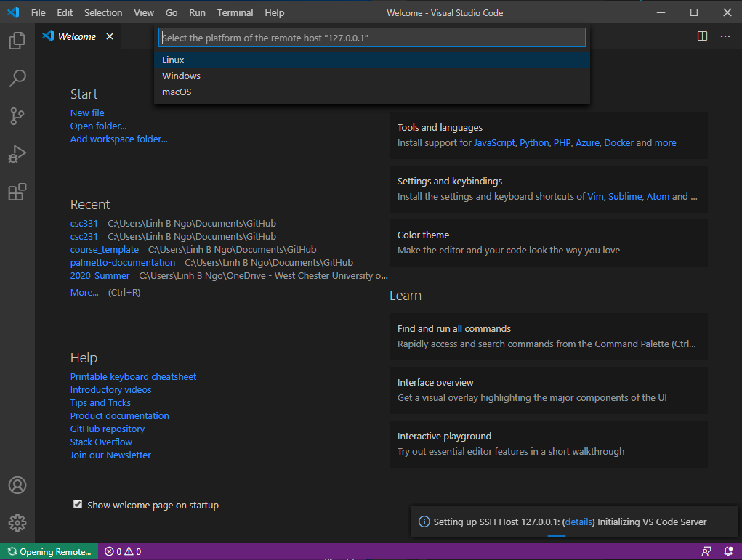Screen dimensions: 742x560
Task: Click the PHP support link
Action: pos(562,143)
